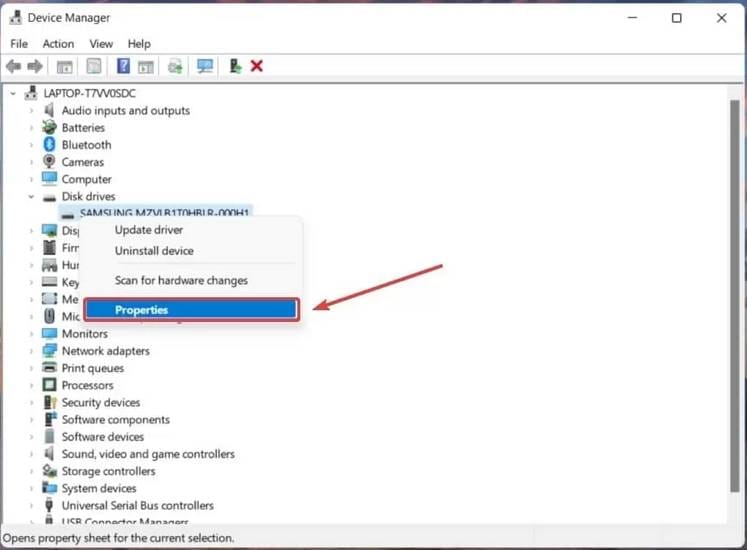Click the Back arrow toolbar icon
747x550 pixels.
(x=13, y=66)
